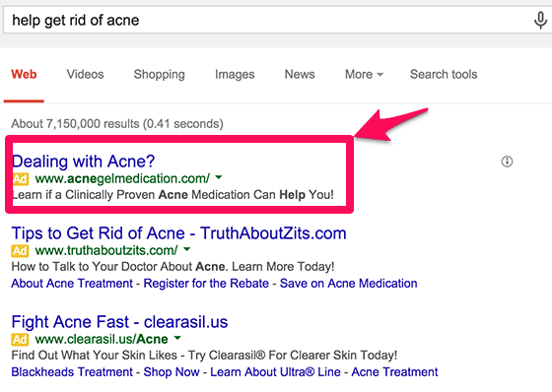Expand the dropdown arrow after truthaboutzits.com URL
Viewport: 552px width, 392px height.
pos(187,249)
